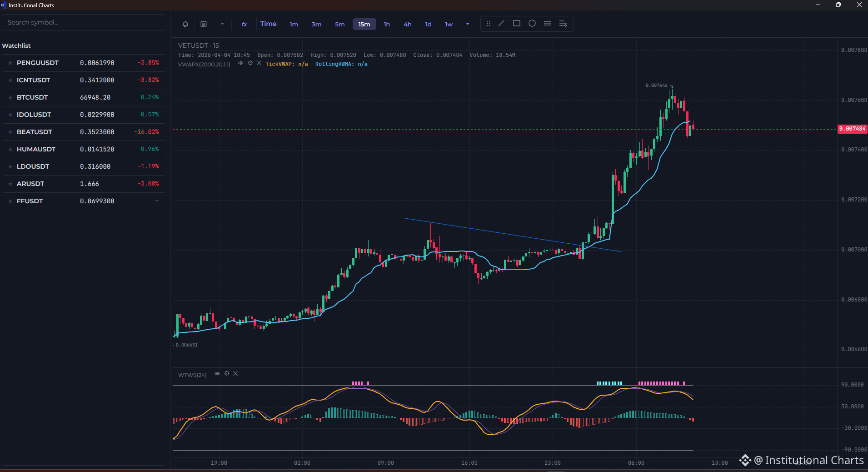
Task: Click the horizontal lines drawing tool
Action: click(x=548, y=24)
